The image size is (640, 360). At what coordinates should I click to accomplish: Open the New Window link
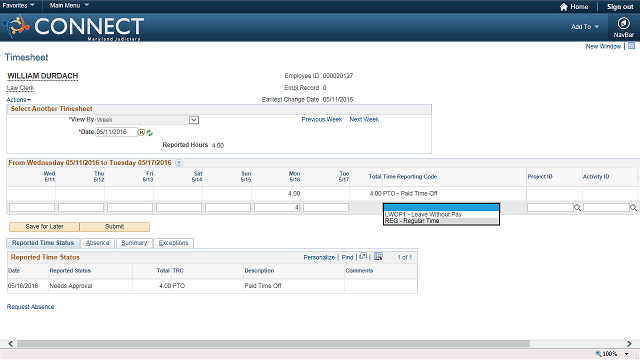603,47
